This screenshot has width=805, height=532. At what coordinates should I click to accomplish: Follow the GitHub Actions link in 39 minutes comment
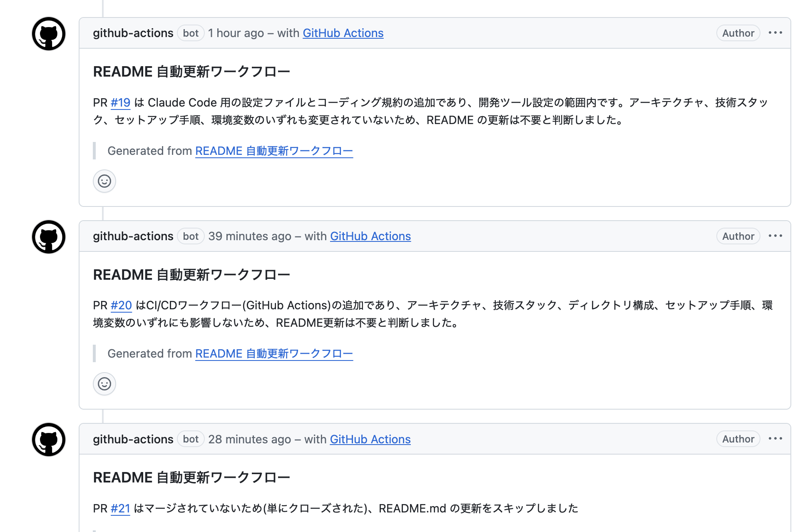tap(370, 236)
